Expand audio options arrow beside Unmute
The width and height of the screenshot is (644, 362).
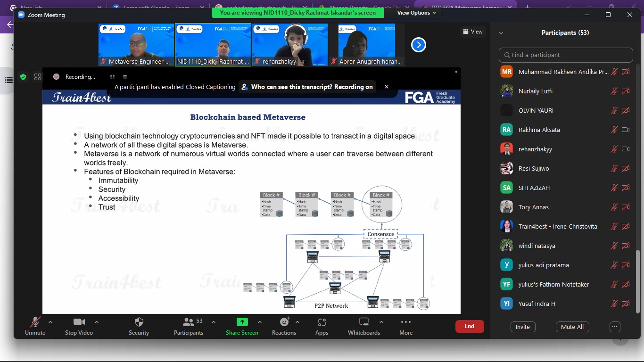tap(50, 322)
